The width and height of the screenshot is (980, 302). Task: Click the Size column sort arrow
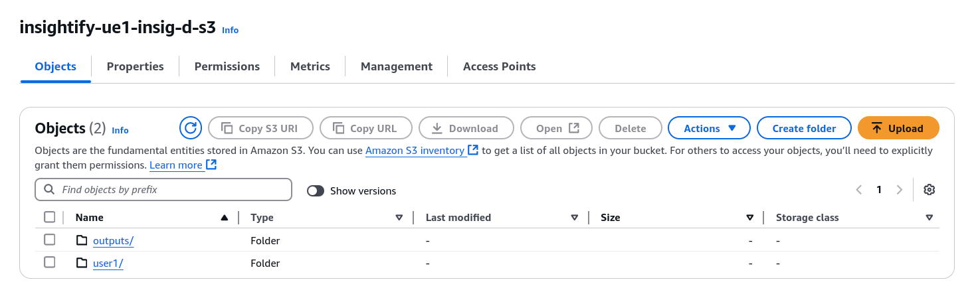click(750, 218)
